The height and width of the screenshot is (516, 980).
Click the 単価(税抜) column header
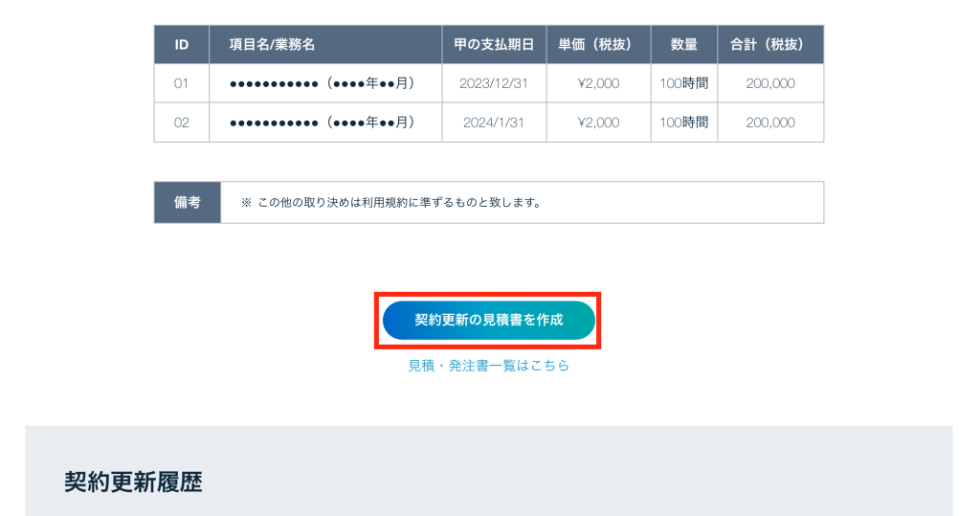tap(598, 45)
